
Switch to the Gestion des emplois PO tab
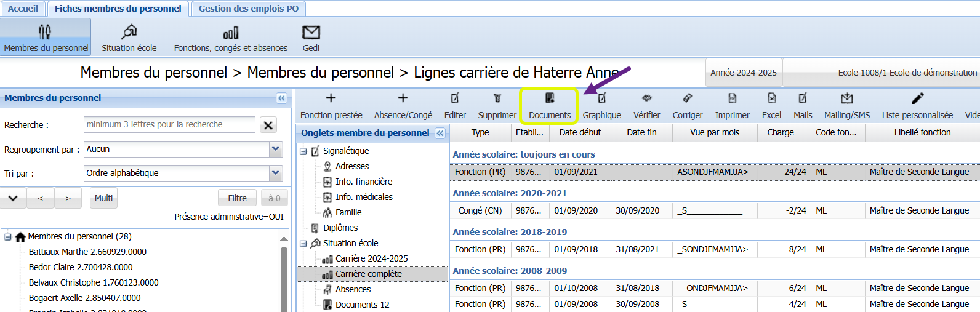pos(248,9)
